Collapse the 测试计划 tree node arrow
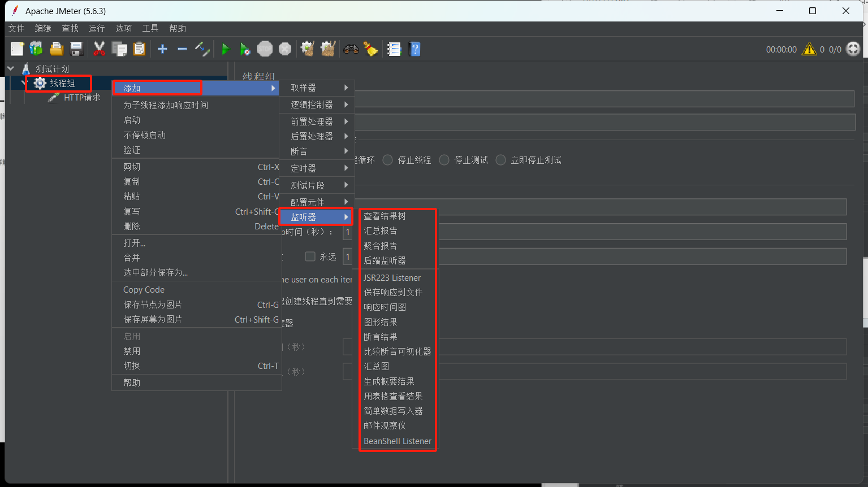The width and height of the screenshot is (868, 487). tap(11, 68)
